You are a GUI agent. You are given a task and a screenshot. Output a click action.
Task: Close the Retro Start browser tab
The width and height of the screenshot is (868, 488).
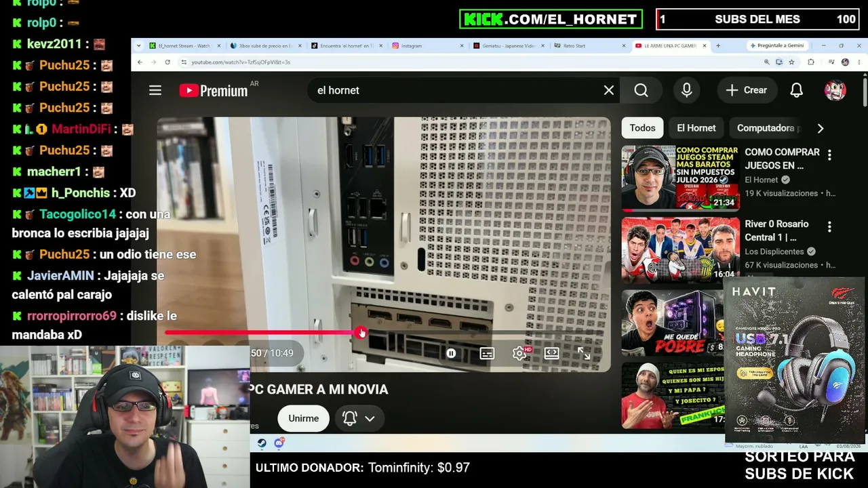click(x=624, y=46)
